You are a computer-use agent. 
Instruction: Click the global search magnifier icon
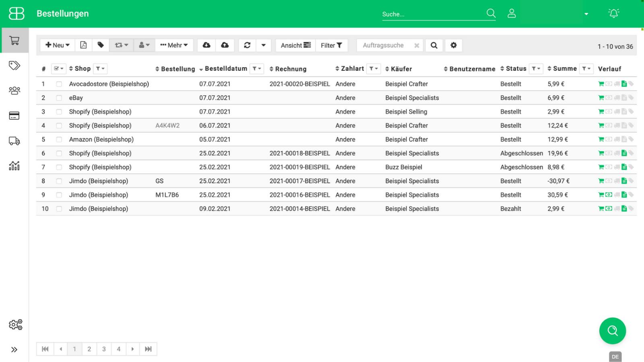click(x=491, y=13)
